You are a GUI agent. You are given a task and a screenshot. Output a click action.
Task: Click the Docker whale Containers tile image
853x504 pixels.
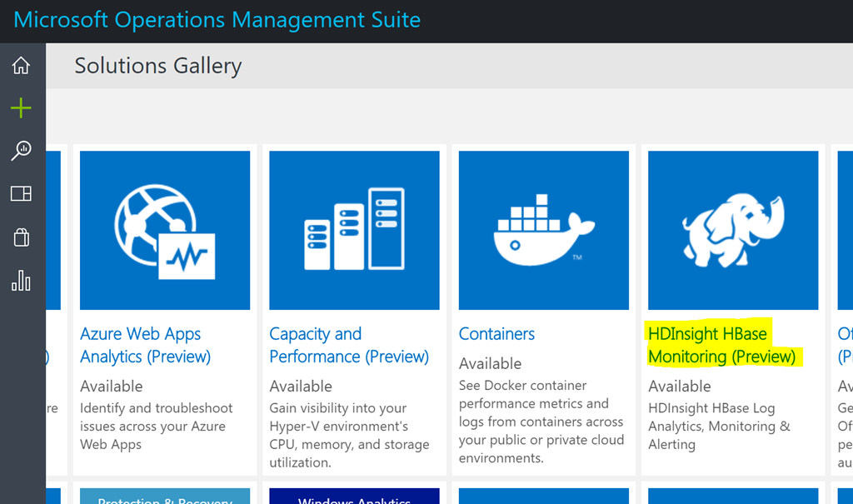[543, 230]
